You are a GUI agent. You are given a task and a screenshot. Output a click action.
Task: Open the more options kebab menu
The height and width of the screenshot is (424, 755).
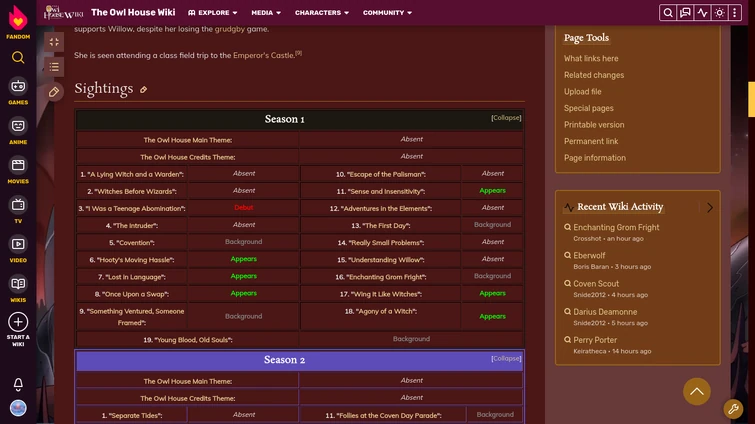[x=735, y=13]
